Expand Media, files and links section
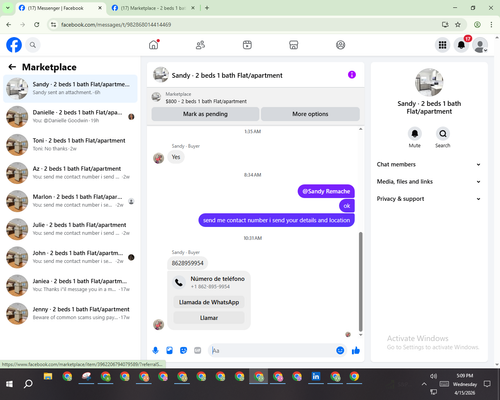The height and width of the screenshot is (400, 500). pyautogui.click(x=429, y=181)
